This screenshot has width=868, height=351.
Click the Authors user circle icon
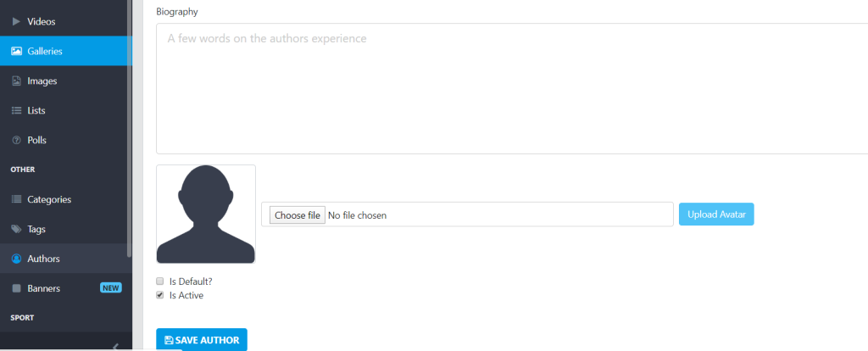point(17,259)
